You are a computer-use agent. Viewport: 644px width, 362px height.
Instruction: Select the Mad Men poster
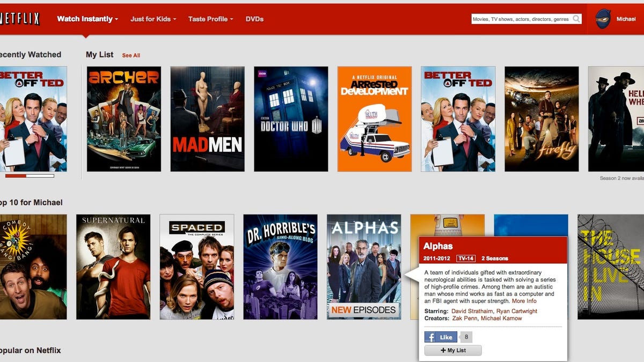tap(207, 119)
